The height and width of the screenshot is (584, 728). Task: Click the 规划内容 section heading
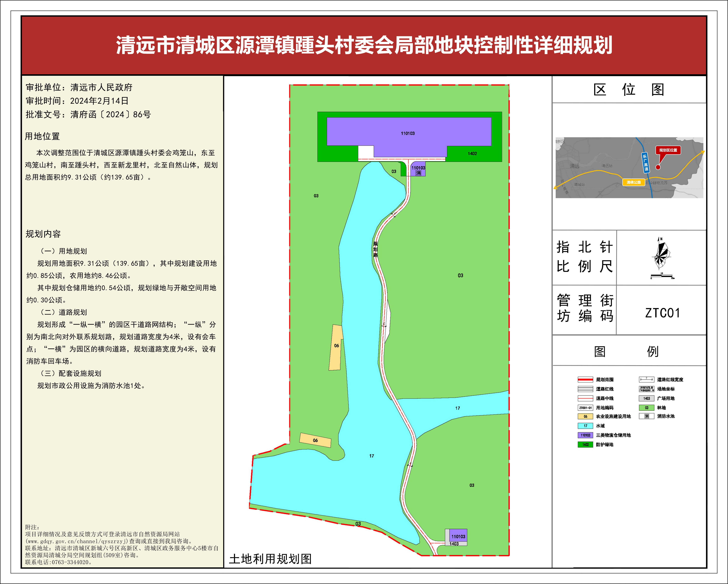click(x=43, y=234)
